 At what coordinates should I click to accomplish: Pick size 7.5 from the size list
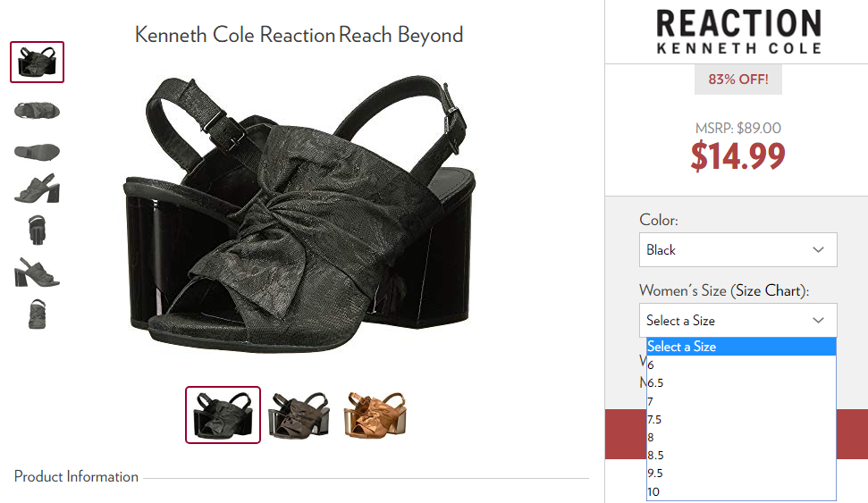tap(741, 419)
